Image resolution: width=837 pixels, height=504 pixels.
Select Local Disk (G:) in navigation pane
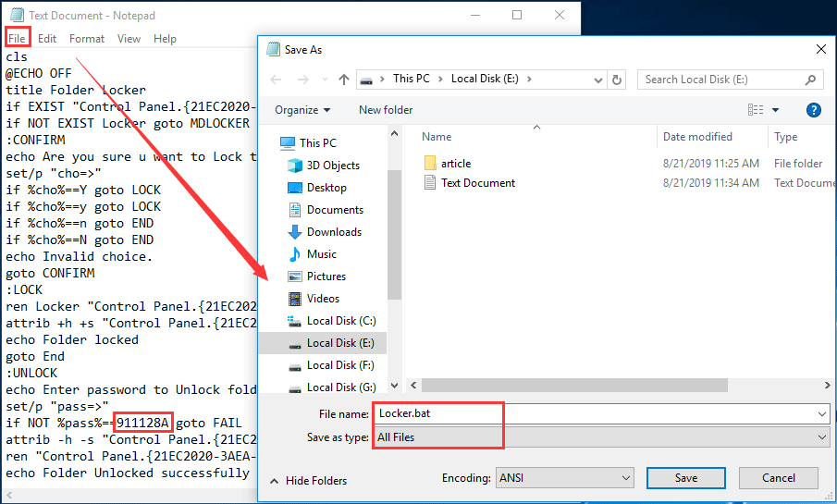[x=341, y=387]
